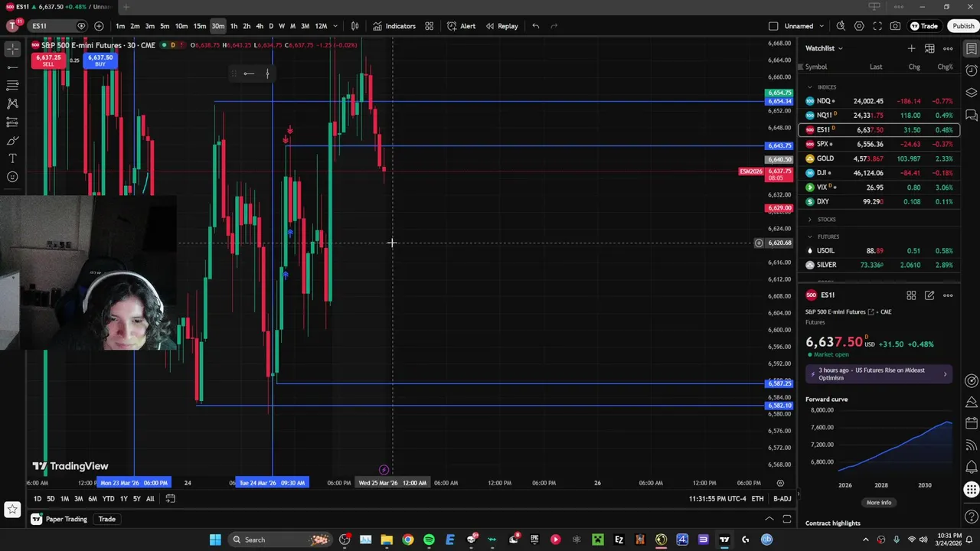Open the timeframe intervals dropdown arrow
This screenshot has width=980, height=551.
335,26
